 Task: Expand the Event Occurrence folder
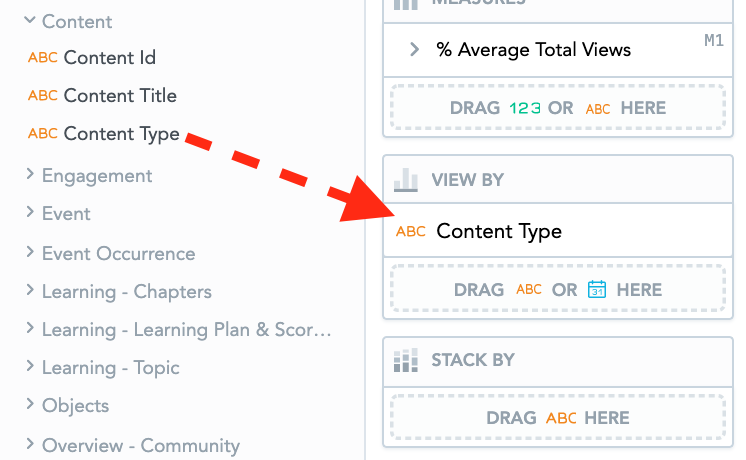click(x=30, y=253)
